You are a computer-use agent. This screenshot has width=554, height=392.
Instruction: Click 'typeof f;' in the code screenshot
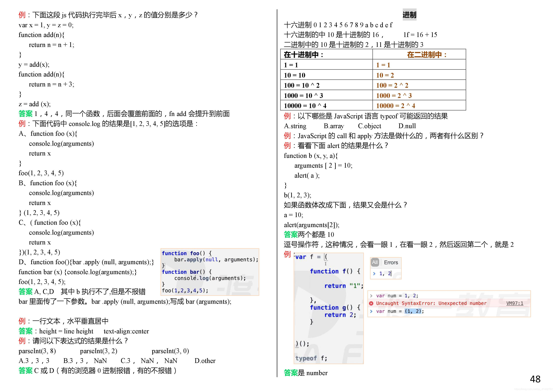point(311,358)
